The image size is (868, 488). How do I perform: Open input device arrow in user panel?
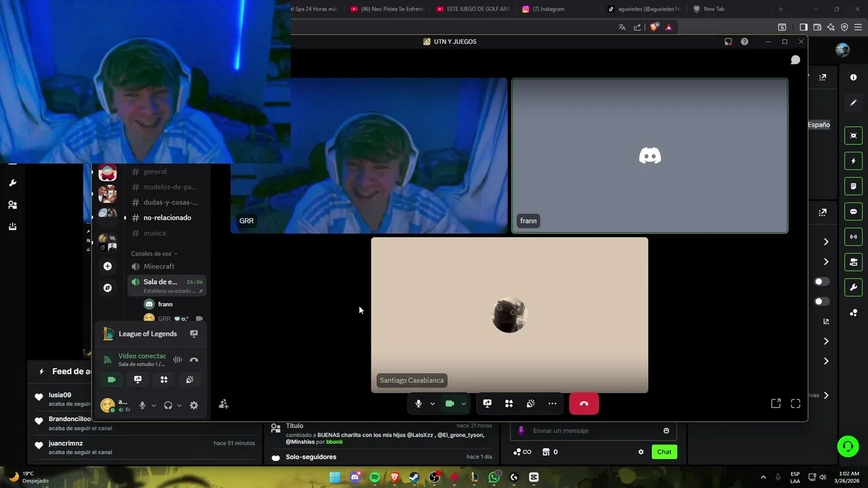coord(153,405)
